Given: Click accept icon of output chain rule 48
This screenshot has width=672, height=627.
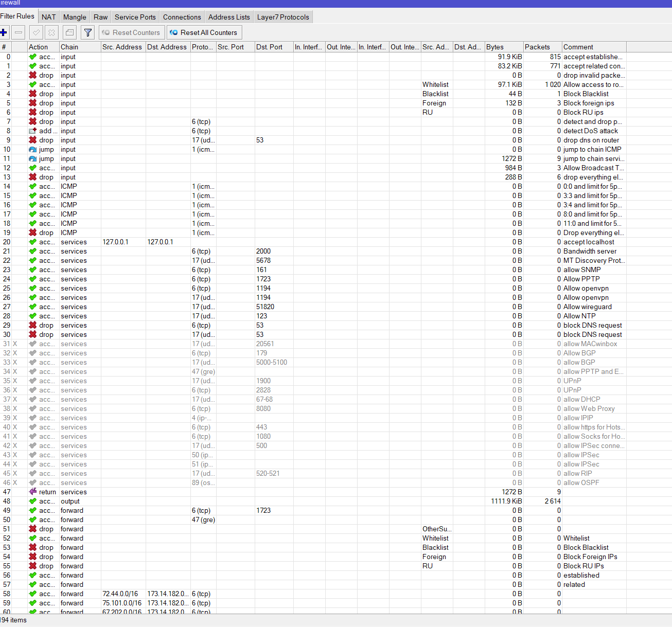Looking at the screenshot, I should coord(33,501).
